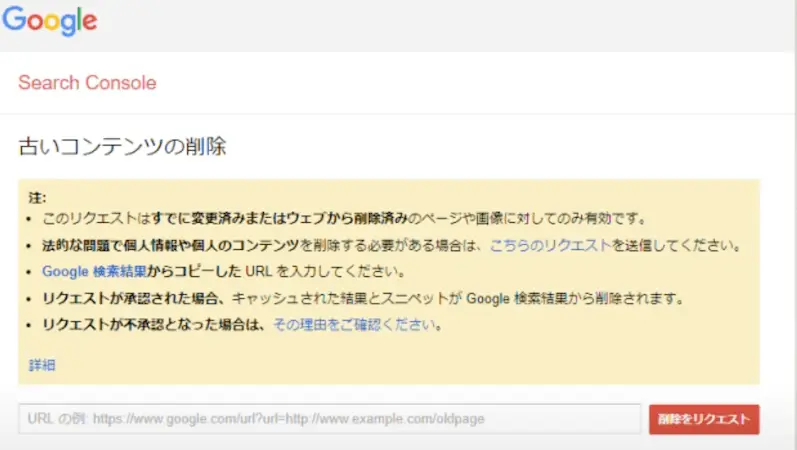This screenshot has width=797, height=450.
Task: Click the 注: label in the yellow box
Action: [x=38, y=197]
